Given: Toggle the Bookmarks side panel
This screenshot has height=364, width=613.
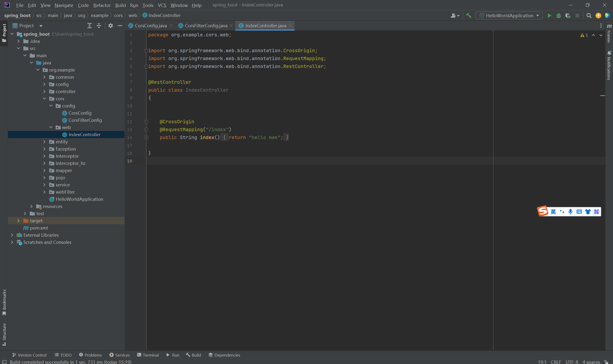Looking at the screenshot, I should pyautogui.click(x=4, y=302).
